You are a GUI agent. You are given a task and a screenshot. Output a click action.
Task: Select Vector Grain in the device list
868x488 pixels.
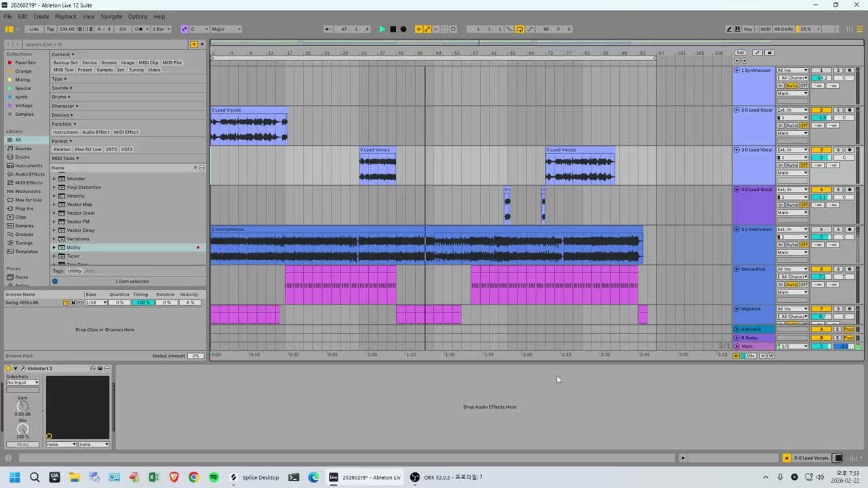click(x=81, y=213)
